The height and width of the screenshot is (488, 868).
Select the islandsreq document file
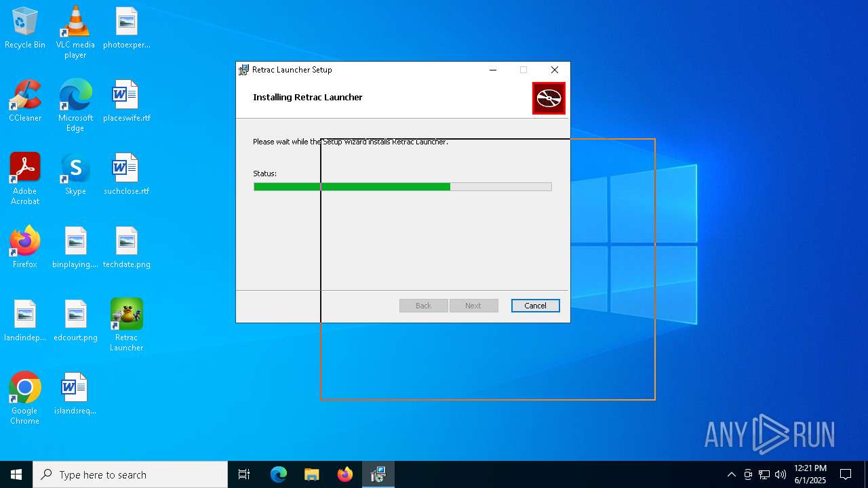tap(75, 394)
